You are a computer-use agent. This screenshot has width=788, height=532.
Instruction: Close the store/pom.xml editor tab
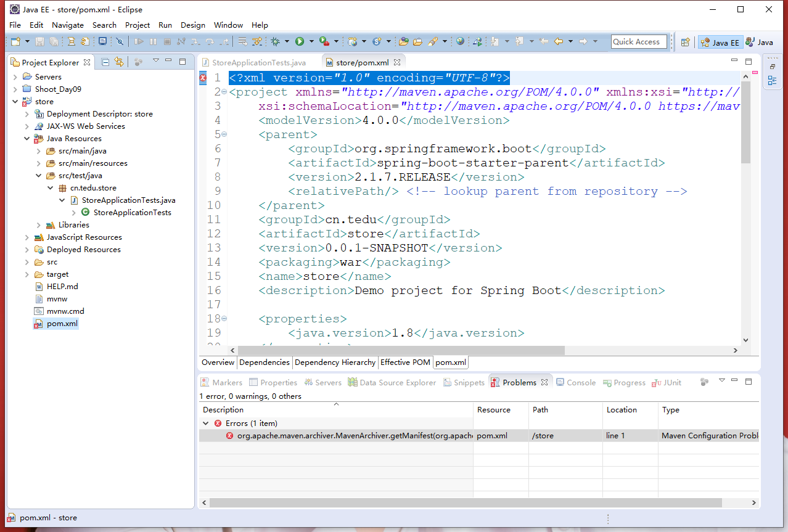point(398,62)
